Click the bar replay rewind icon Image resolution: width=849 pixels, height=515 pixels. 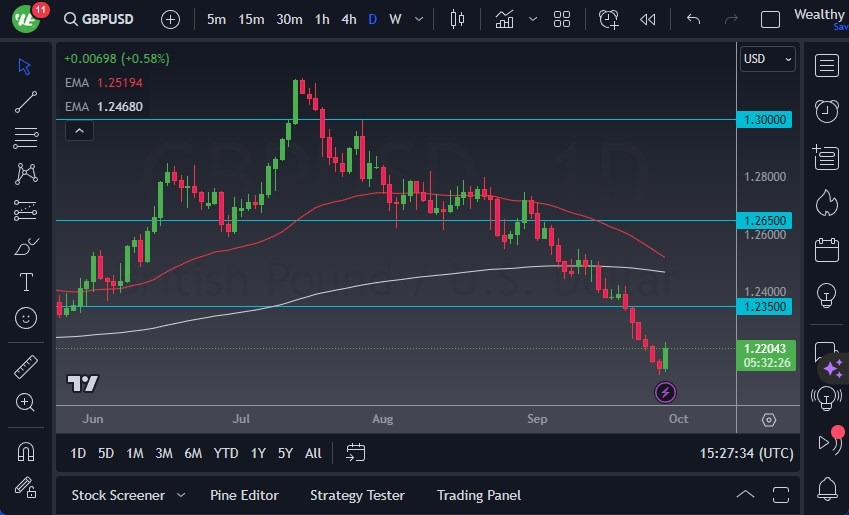[x=648, y=19]
